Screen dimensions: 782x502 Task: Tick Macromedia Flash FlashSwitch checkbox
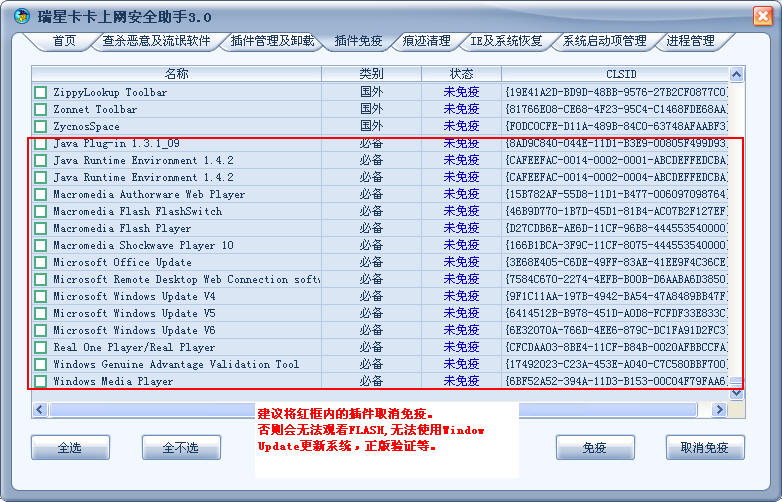(40, 211)
